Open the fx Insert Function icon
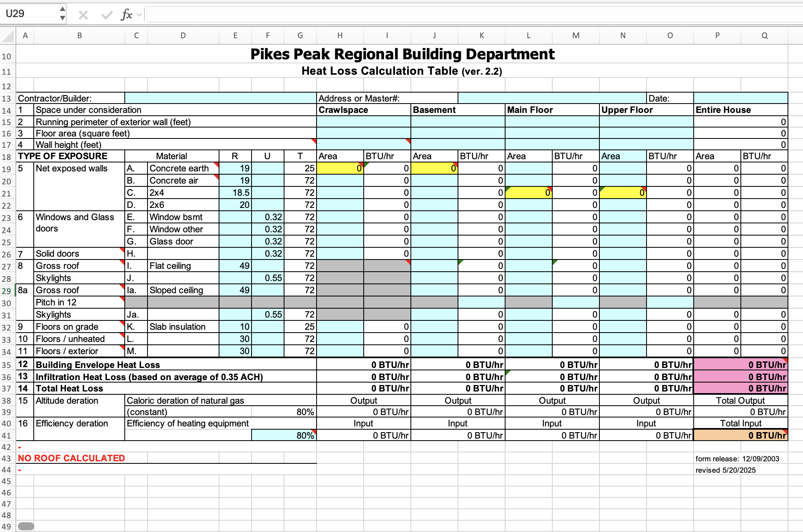803x532 pixels. pyautogui.click(x=126, y=15)
